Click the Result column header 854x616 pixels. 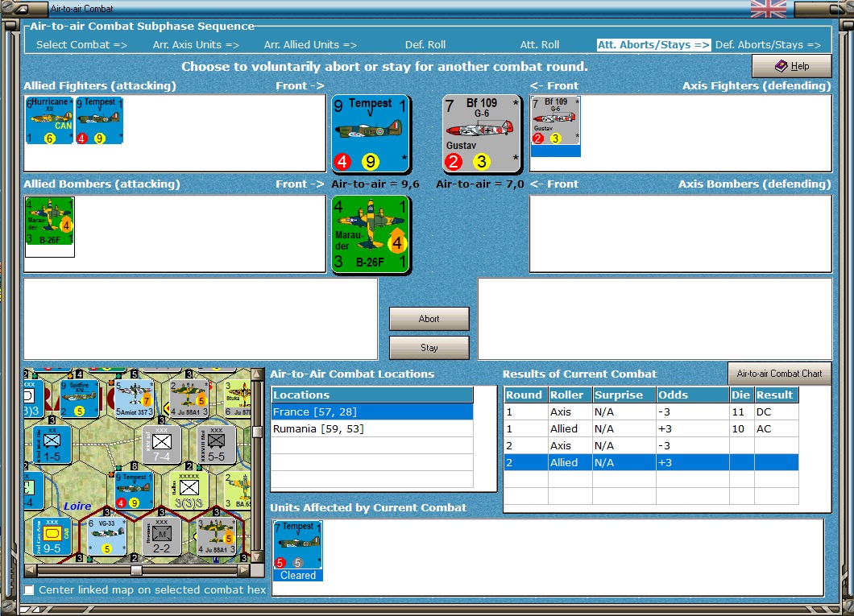(x=776, y=395)
